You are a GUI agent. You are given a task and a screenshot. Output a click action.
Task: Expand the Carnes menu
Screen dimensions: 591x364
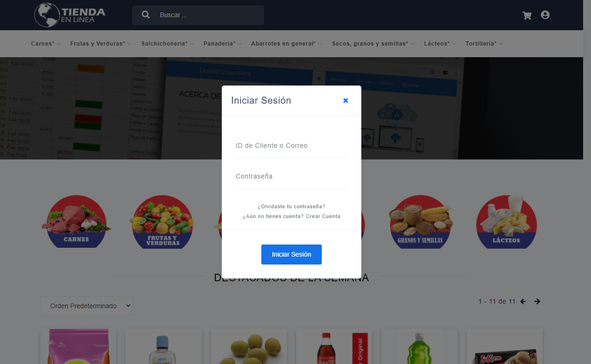coord(46,44)
